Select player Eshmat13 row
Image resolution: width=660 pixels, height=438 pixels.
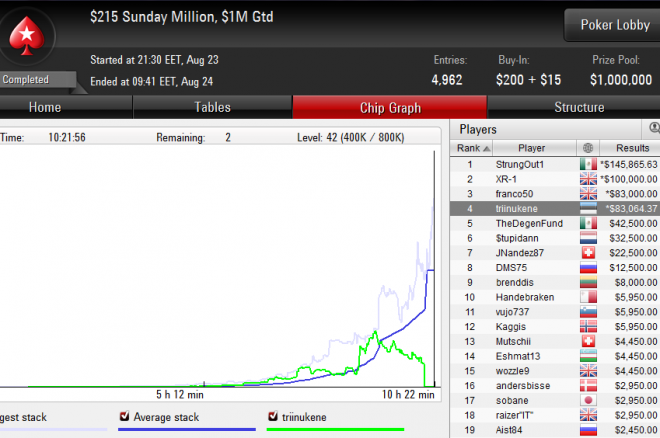coord(555,356)
